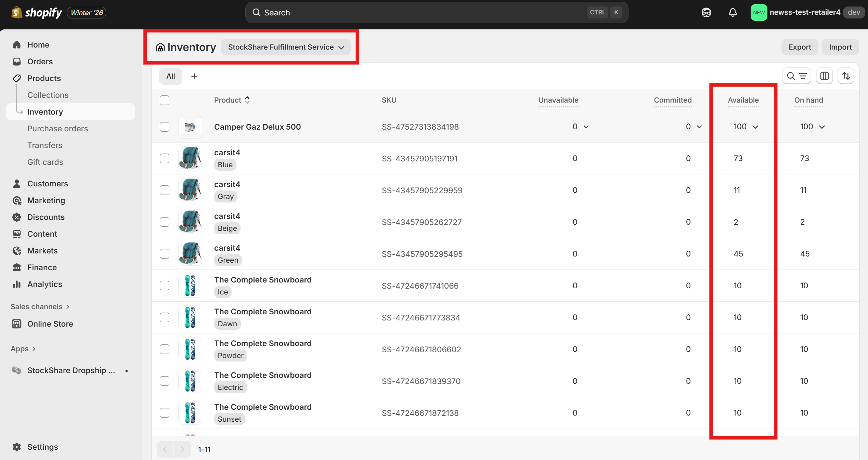The width and height of the screenshot is (868, 460).
Task: Select the All view tab
Action: (x=170, y=76)
